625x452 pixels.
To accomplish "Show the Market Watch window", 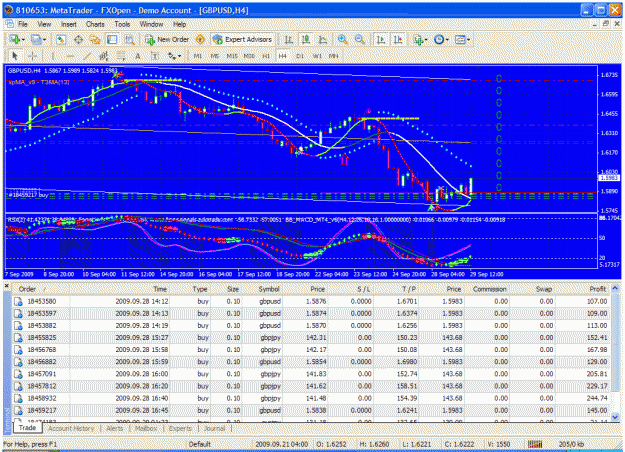I will 61,39.
